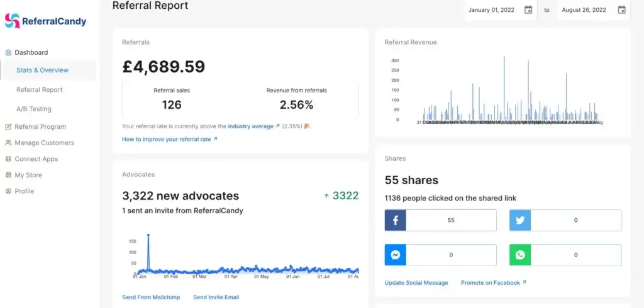Screen dimensions: 644x308
Task: Expand Manage Customers menu
Action: (x=43, y=143)
